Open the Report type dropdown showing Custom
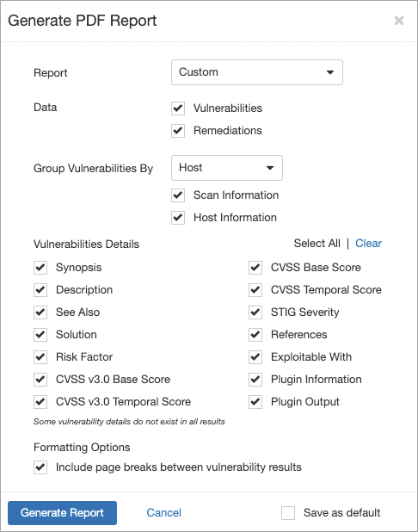This screenshot has height=532, width=418. point(257,72)
